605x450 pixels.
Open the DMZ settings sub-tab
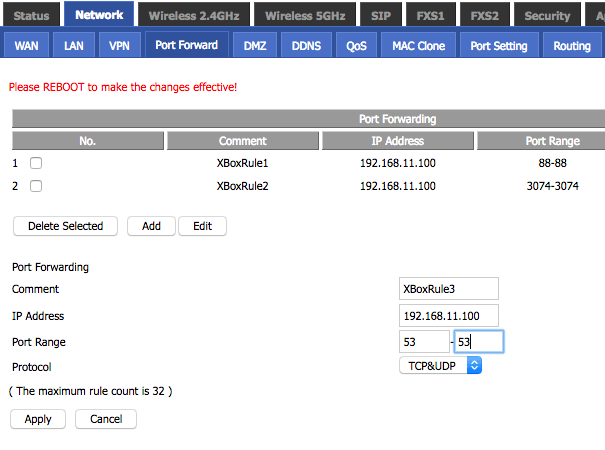click(255, 45)
